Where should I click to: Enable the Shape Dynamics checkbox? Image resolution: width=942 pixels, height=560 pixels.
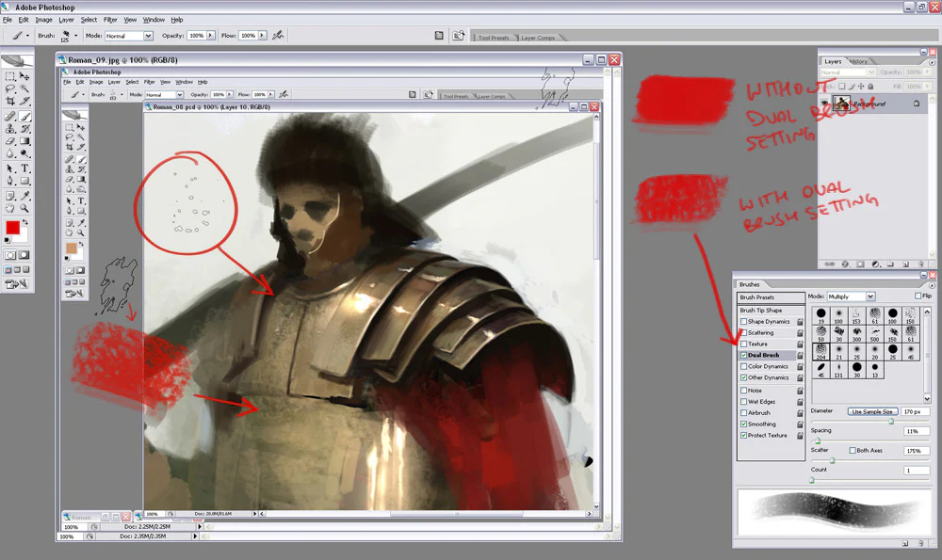click(744, 322)
